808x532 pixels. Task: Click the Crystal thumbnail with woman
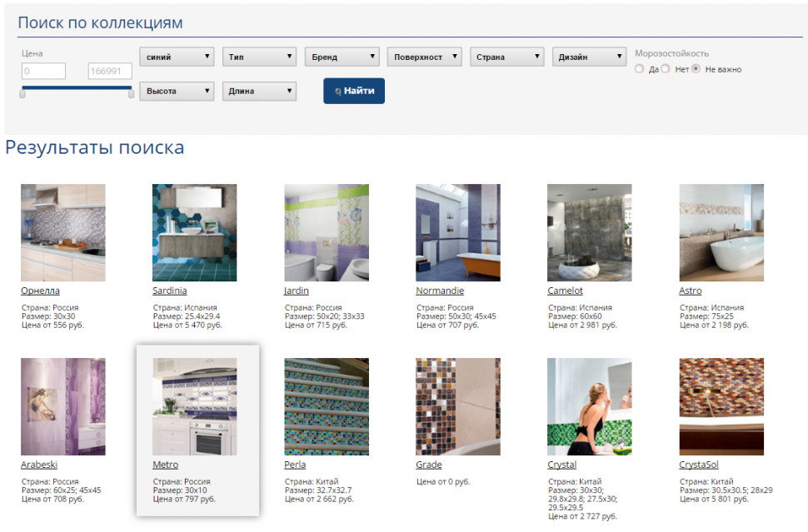[x=590, y=407]
